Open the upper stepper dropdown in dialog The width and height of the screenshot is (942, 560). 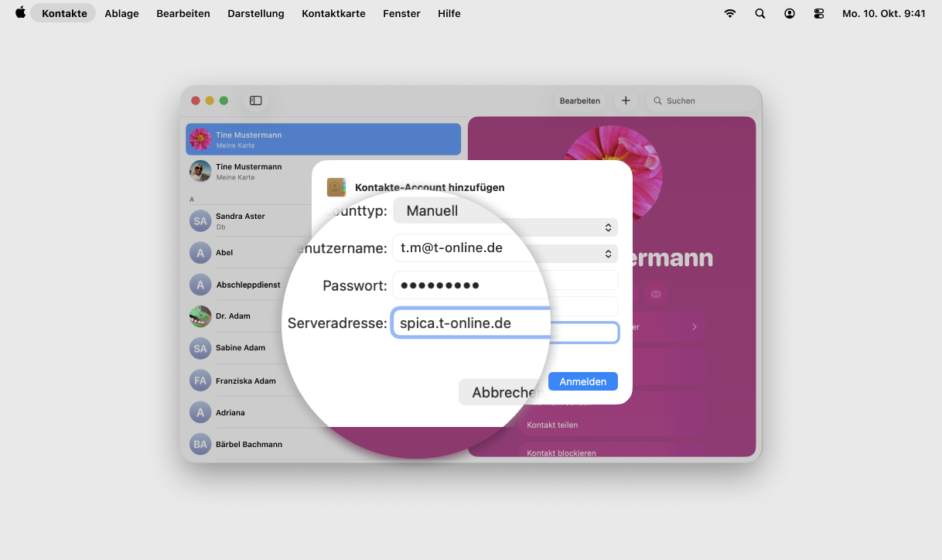[x=608, y=227]
